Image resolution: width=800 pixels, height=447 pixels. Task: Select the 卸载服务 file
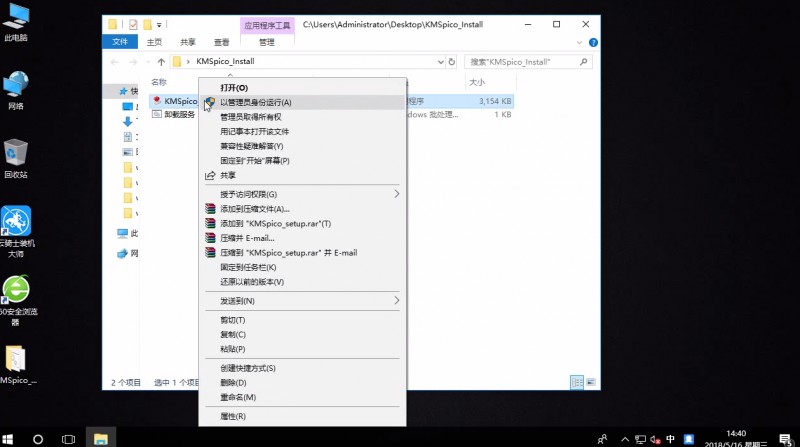180,115
